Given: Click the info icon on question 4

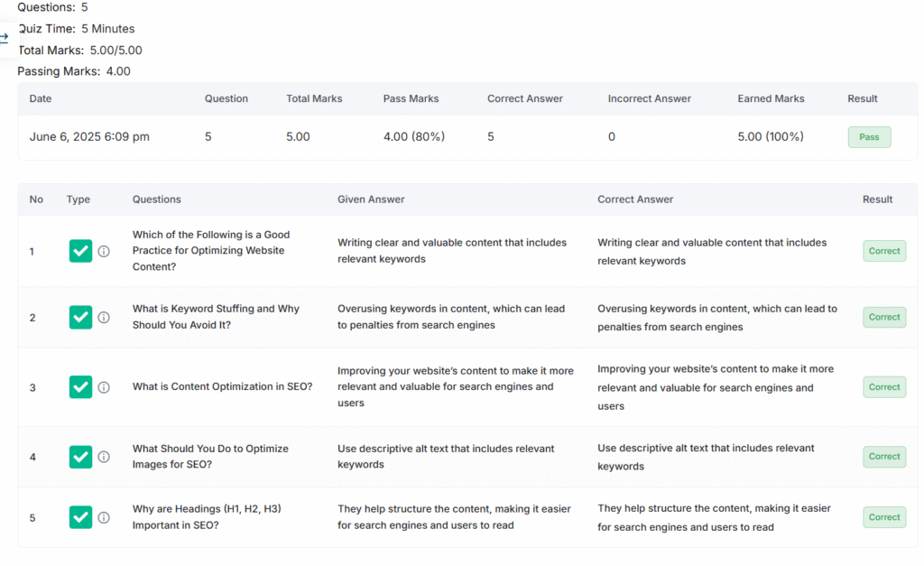Looking at the screenshot, I should coord(104,457).
